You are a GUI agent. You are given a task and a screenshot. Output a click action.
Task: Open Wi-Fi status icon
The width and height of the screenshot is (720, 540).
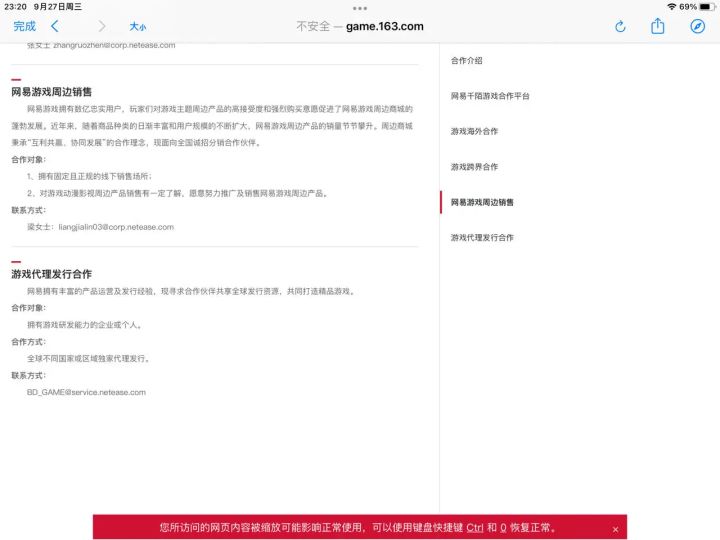tap(671, 6)
